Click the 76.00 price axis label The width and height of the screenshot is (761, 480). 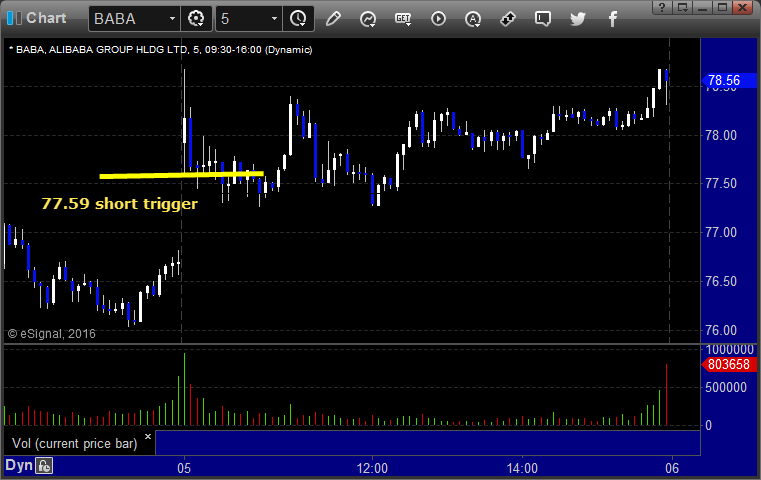pyautogui.click(x=721, y=331)
